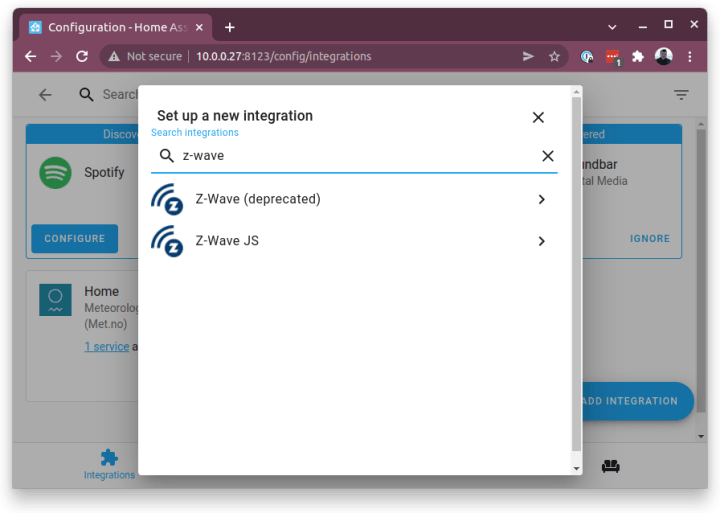Screen dimensions: 720x513
Task: Click the Set up a new integration heading
Action: [x=235, y=115]
